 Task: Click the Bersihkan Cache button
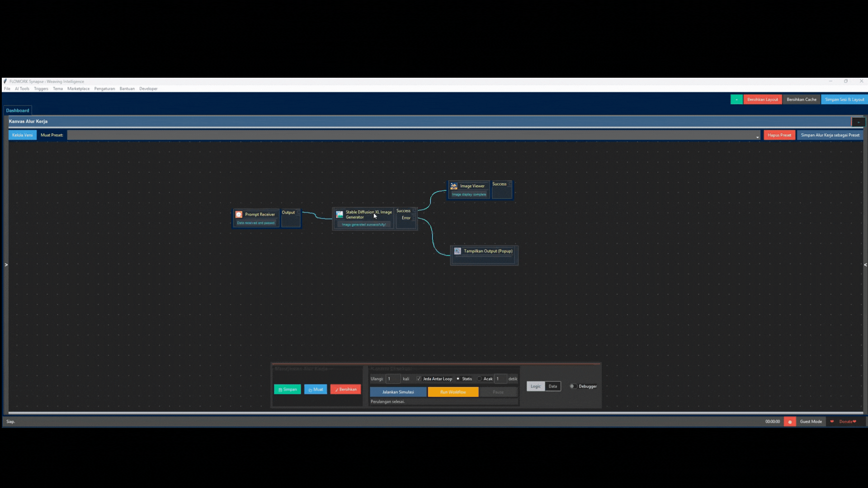point(801,99)
